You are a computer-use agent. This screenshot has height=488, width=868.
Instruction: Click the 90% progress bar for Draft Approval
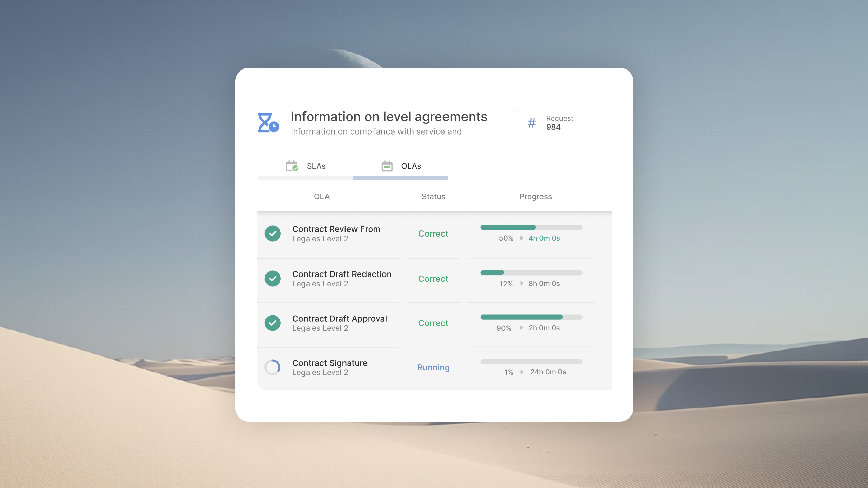(x=531, y=317)
